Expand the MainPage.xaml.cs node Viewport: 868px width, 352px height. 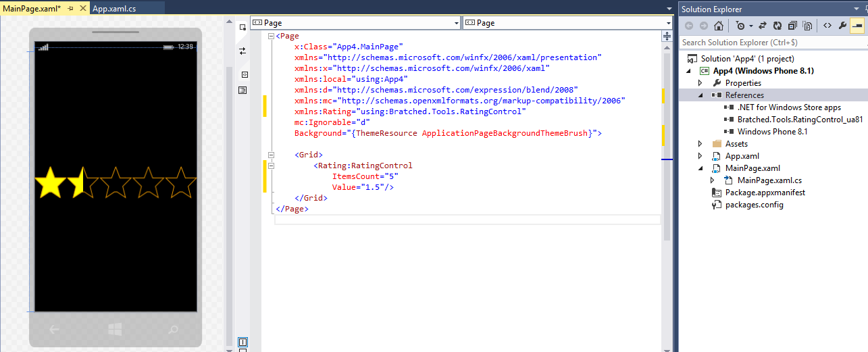[x=713, y=180]
